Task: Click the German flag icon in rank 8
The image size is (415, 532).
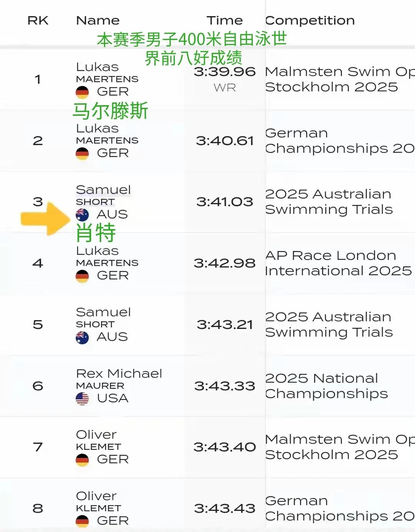Action: (82, 521)
